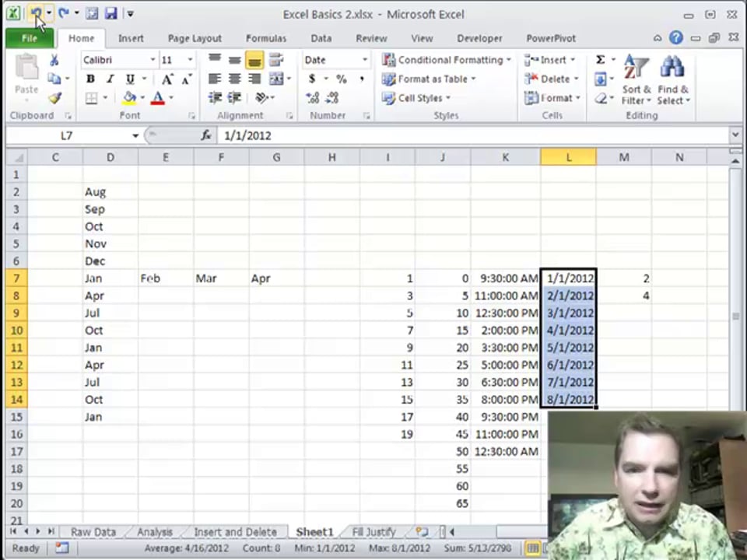The image size is (747, 560).
Task: Switch to Formulas tab
Action: click(266, 38)
